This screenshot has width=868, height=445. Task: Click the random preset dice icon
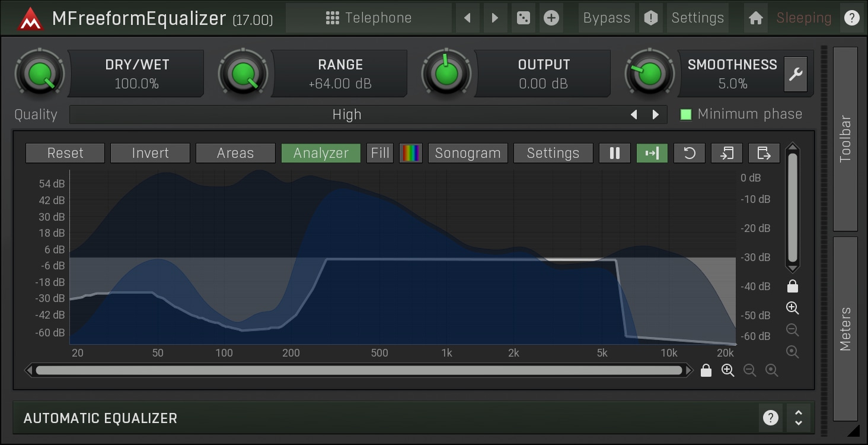pyautogui.click(x=523, y=18)
